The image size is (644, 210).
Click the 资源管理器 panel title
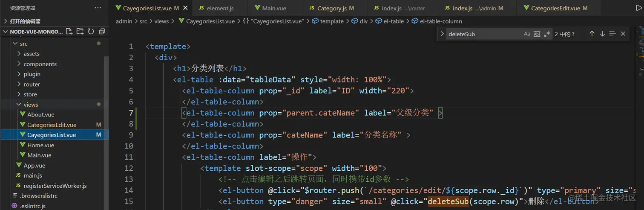tap(23, 8)
